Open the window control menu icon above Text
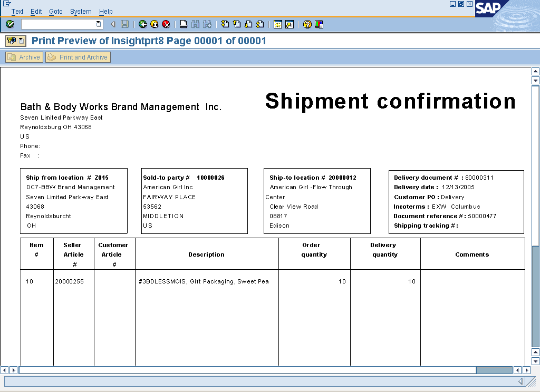This screenshot has height=392, width=540. 7,4
